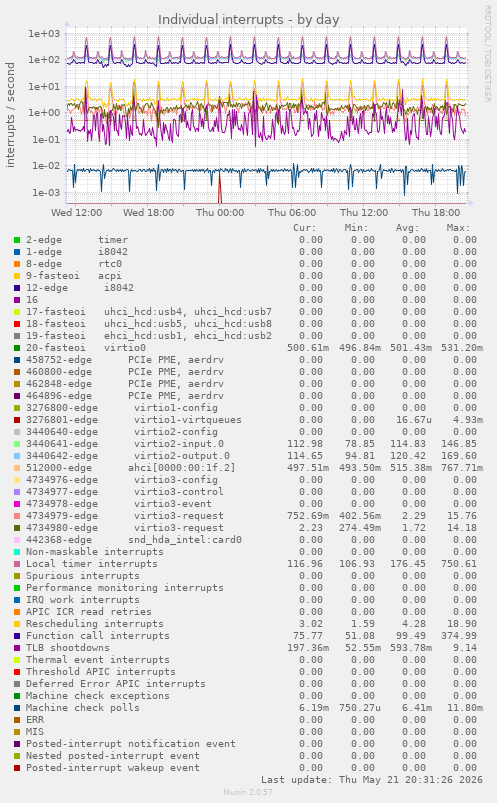Click the Function call interrupts legend label
This screenshot has height=803, width=497.
[98, 636]
